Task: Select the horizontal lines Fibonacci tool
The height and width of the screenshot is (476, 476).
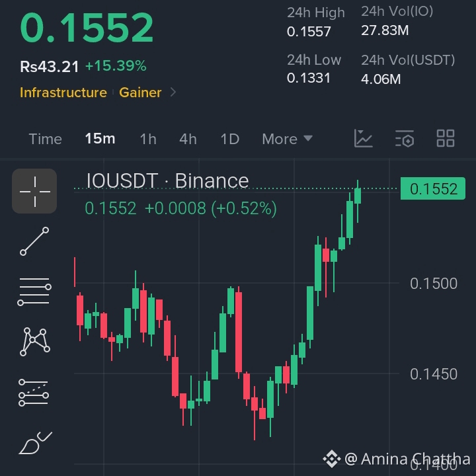Action: [34, 292]
